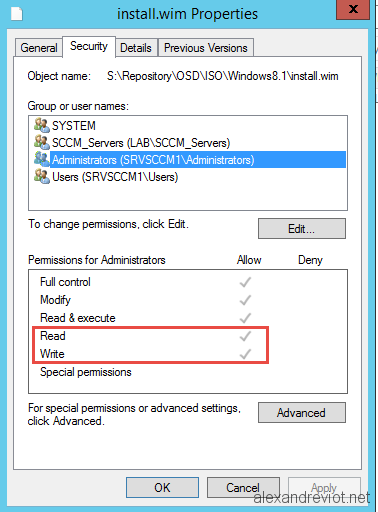Click the Full control allow checkmark
Image resolution: width=378 pixels, height=512 pixels.
tap(245, 282)
